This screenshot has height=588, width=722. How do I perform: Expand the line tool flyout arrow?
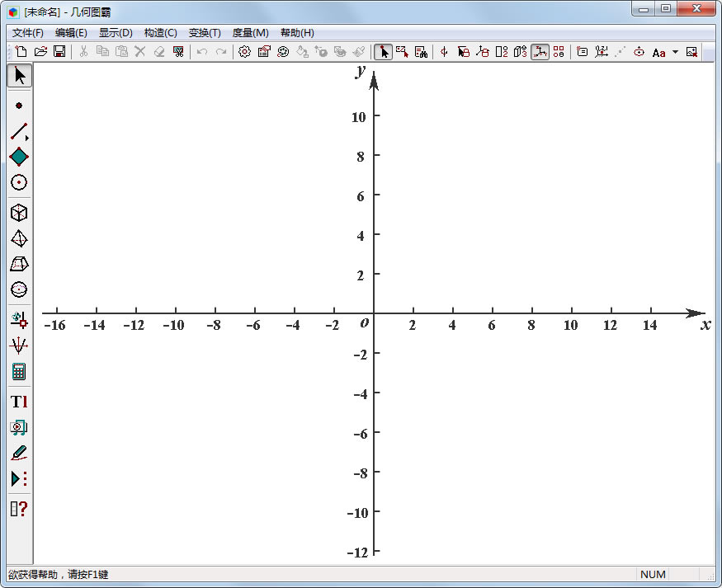click(x=27, y=137)
